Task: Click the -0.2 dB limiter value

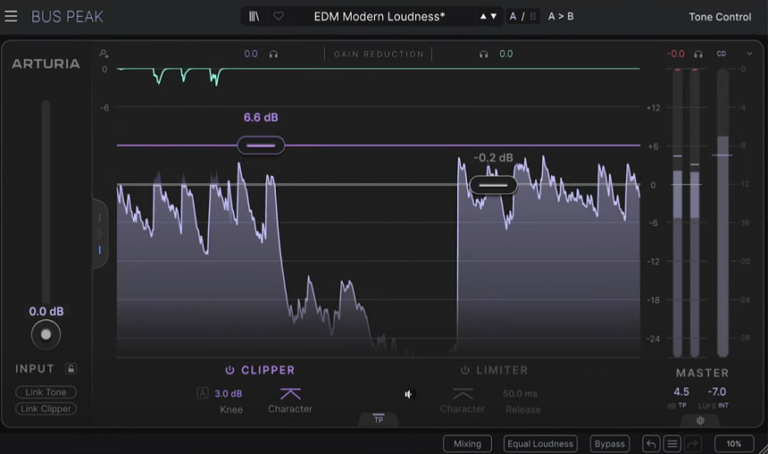Action: [x=493, y=158]
